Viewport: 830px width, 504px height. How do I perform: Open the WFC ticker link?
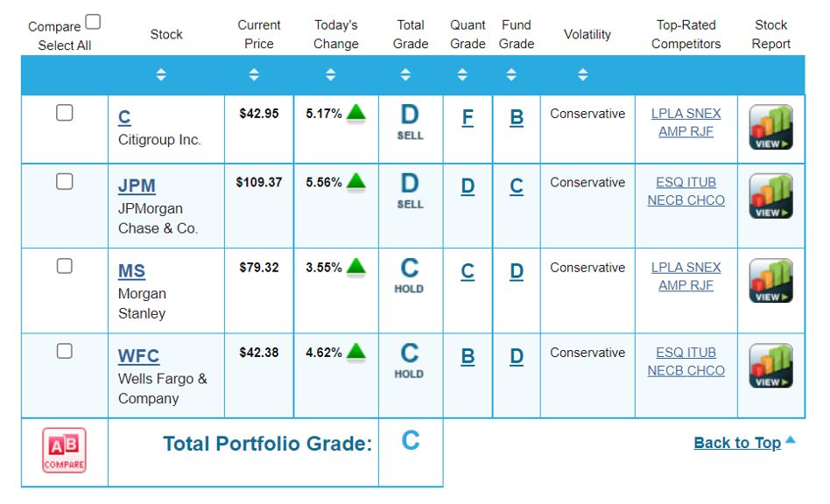pos(138,356)
